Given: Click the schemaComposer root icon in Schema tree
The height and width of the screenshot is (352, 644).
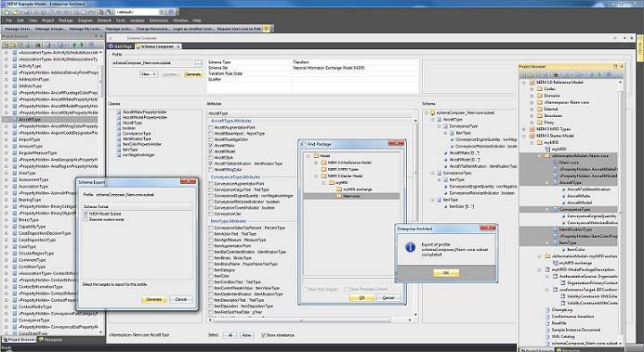Looking at the screenshot, I should [x=432, y=112].
